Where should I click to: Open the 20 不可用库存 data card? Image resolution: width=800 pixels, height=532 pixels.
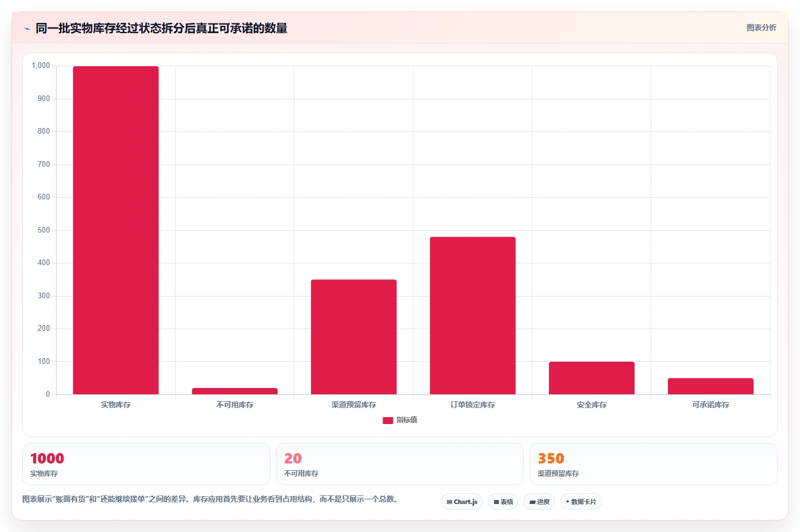click(400, 464)
